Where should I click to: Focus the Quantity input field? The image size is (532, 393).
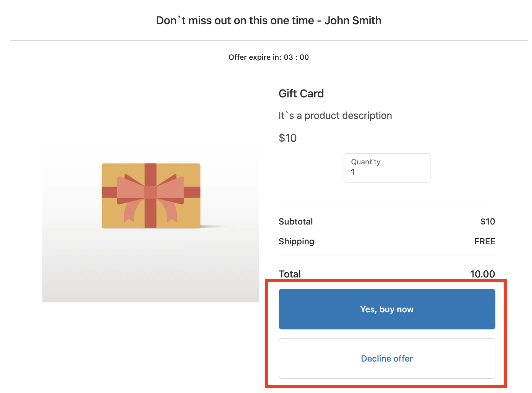click(387, 168)
